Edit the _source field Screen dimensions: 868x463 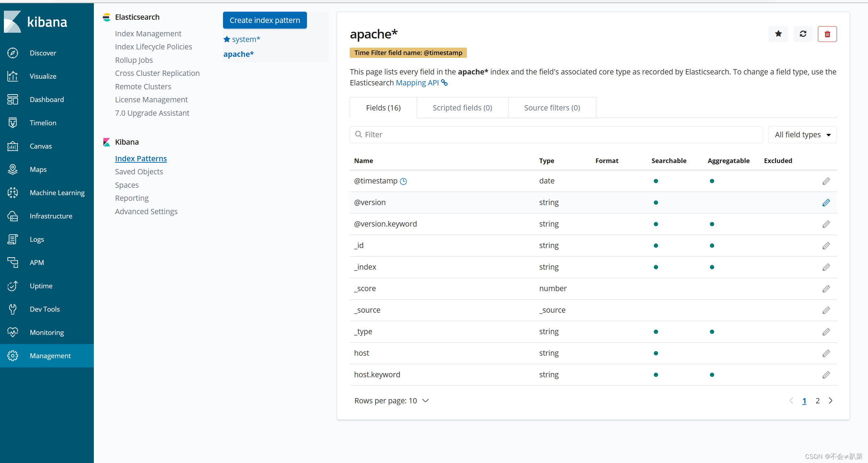(x=826, y=310)
